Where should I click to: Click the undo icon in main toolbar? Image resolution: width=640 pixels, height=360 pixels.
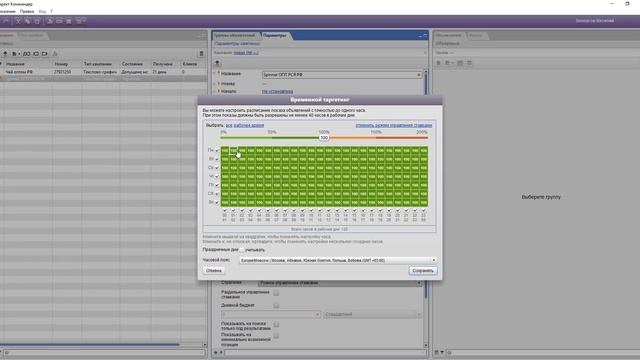click(x=6, y=21)
